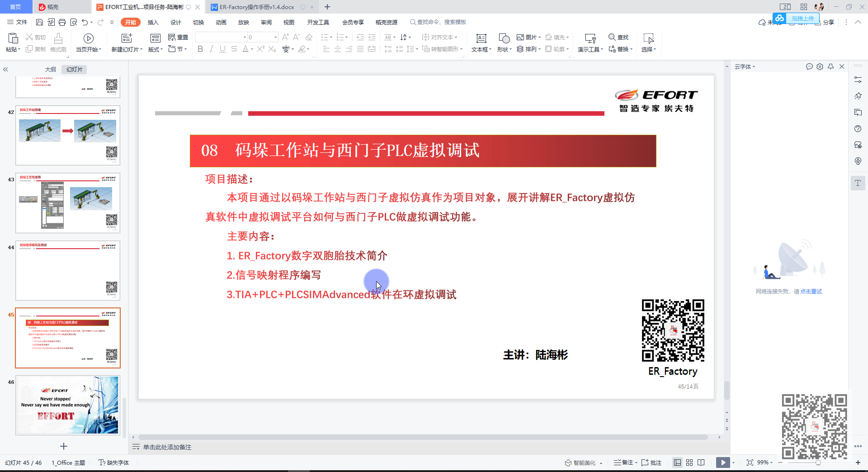The width and height of the screenshot is (868, 472).
Task: Click the Find (查找) magnifier icon
Action: [x=612, y=37]
